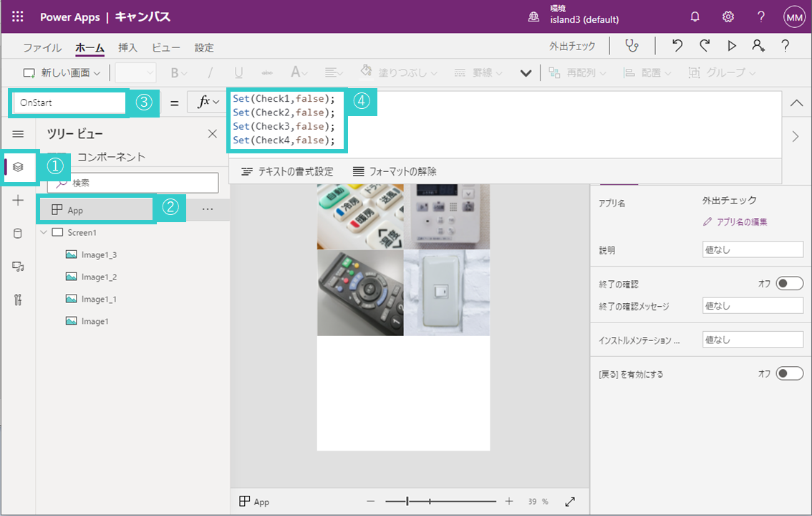Click 説明 value input field
This screenshot has width=812, height=516.
pyautogui.click(x=753, y=249)
